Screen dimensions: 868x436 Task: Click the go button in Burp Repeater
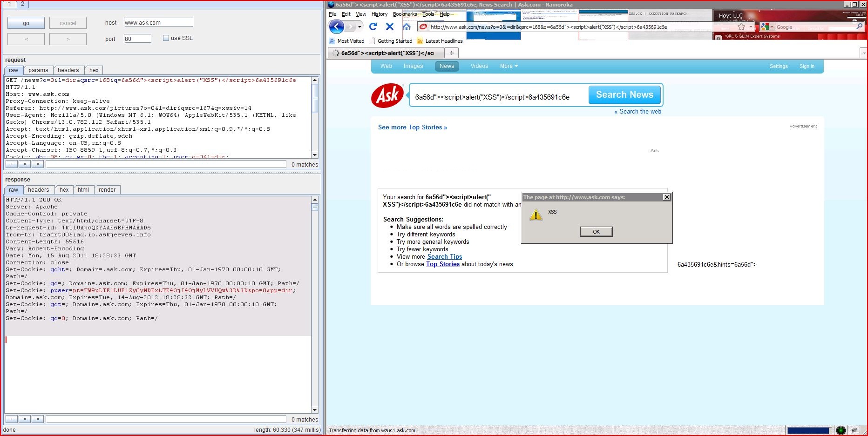[26, 23]
